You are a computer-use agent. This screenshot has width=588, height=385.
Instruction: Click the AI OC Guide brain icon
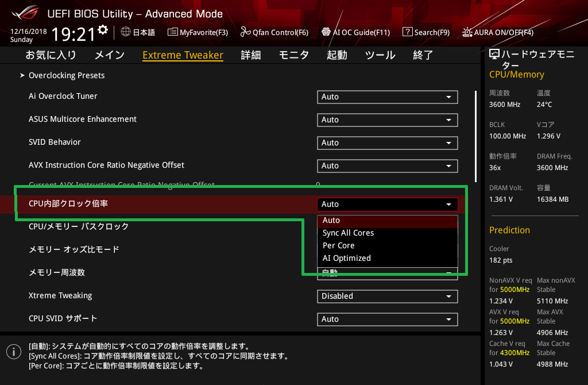click(326, 32)
